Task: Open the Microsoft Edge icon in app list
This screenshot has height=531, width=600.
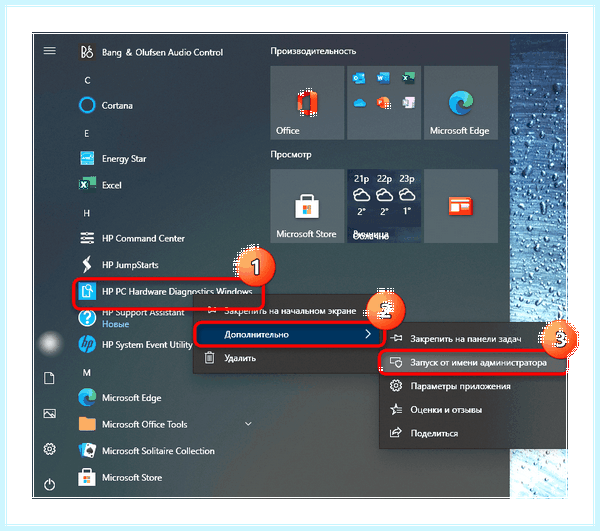Action: click(x=87, y=397)
